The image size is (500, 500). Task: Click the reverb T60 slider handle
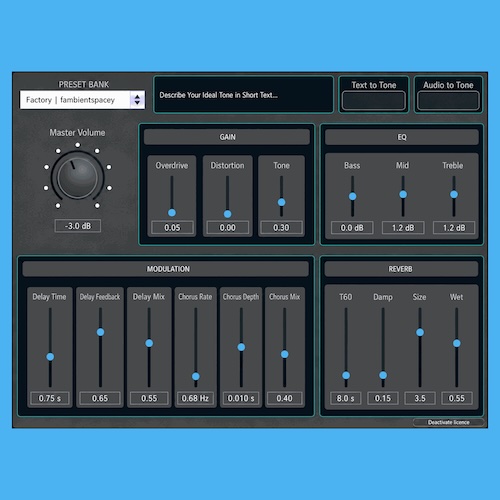tap(346, 375)
